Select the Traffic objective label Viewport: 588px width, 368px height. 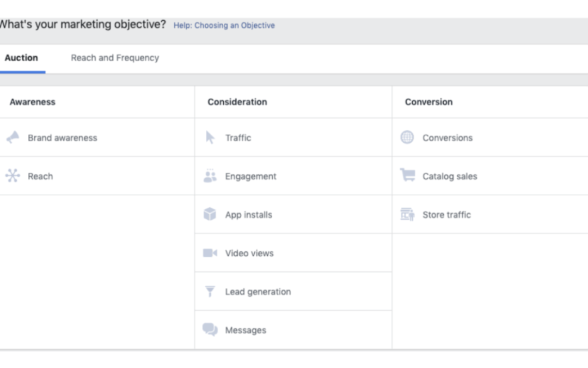[x=238, y=138]
